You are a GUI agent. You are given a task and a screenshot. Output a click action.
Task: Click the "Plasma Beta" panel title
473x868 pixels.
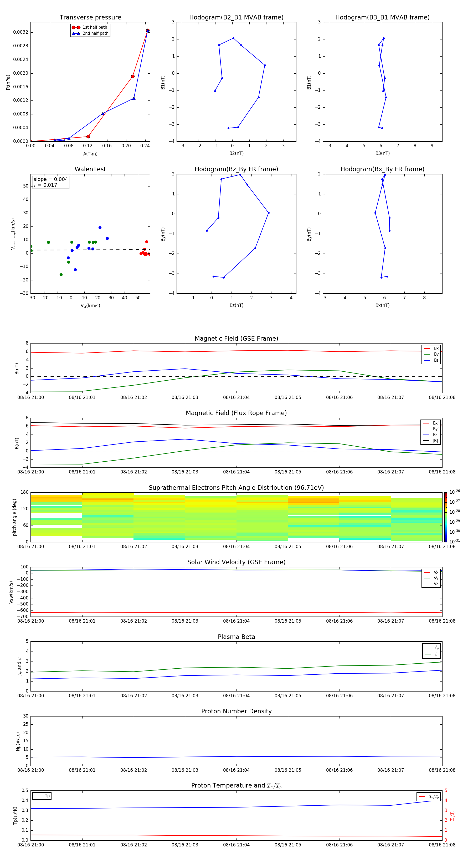click(x=236, y=637)
